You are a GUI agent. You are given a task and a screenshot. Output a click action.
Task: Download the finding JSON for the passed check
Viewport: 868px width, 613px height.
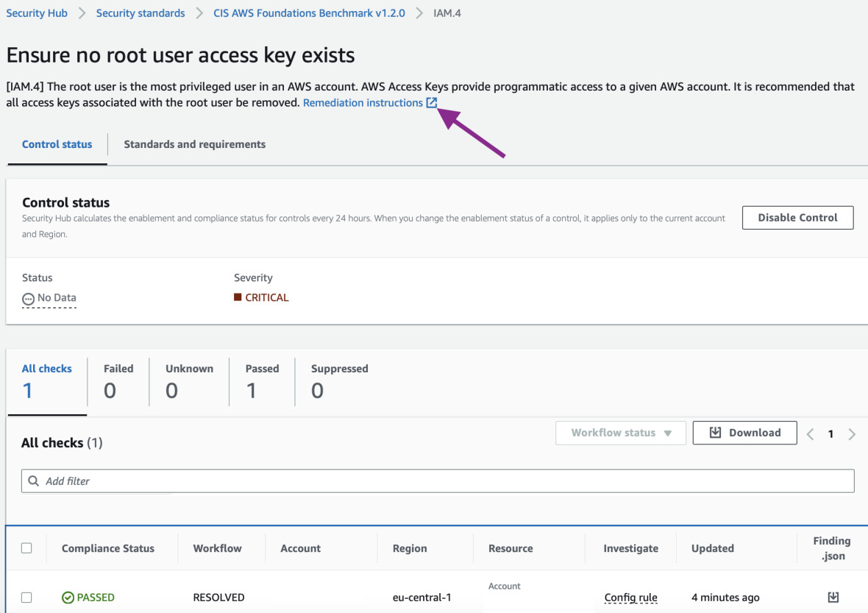[x=833, y=597]
